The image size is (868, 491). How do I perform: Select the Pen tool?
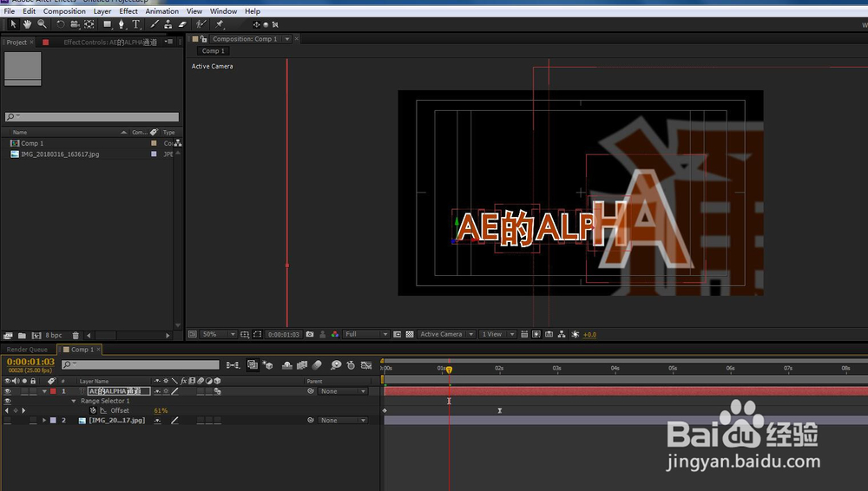tap(122, 24)
